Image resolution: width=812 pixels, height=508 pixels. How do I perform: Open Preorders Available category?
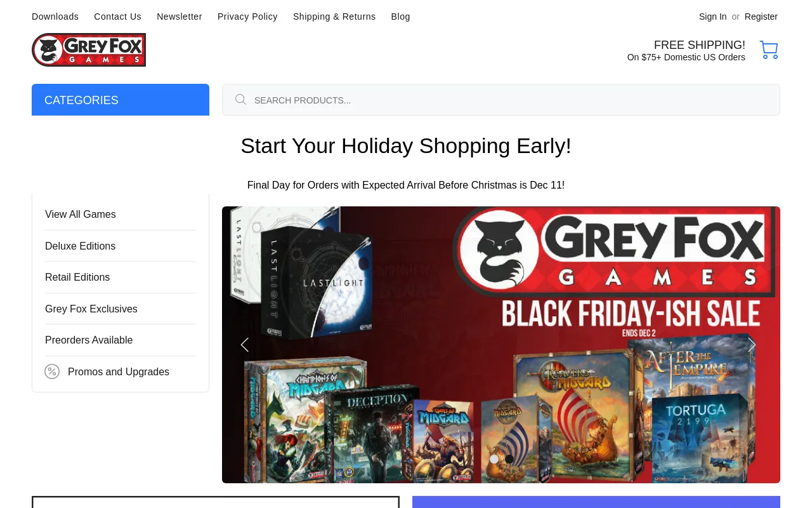pos(121,340)
